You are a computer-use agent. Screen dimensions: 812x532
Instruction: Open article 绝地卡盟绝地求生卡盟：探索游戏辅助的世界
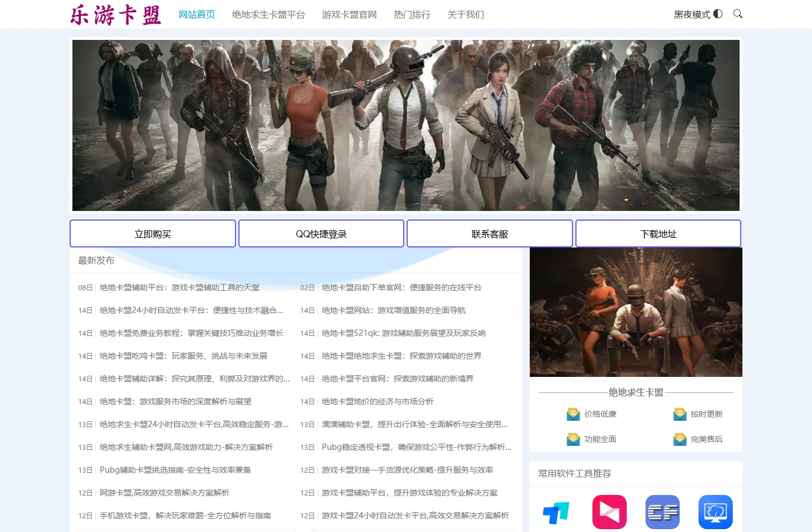[x=401, y=356]
